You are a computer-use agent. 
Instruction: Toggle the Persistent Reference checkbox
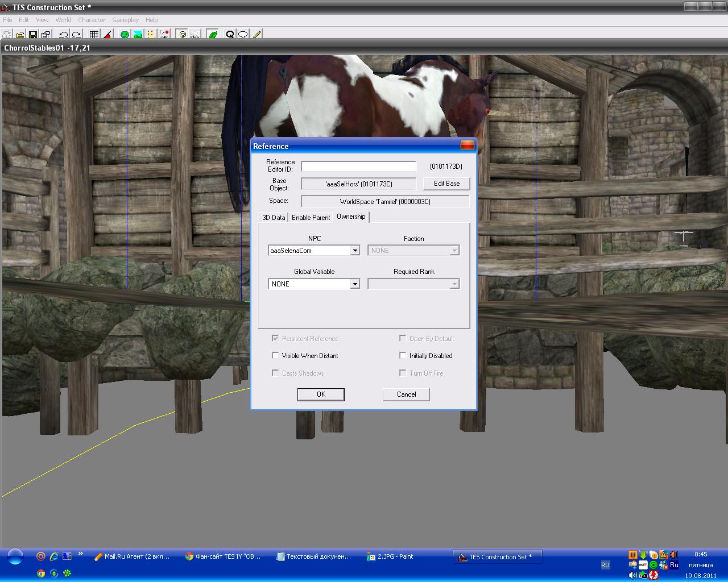pyautogui.click(x=305, y=339)
